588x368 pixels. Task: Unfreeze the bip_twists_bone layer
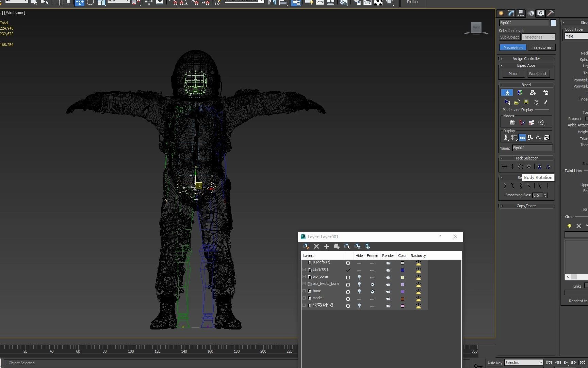(x=373, y=285)
